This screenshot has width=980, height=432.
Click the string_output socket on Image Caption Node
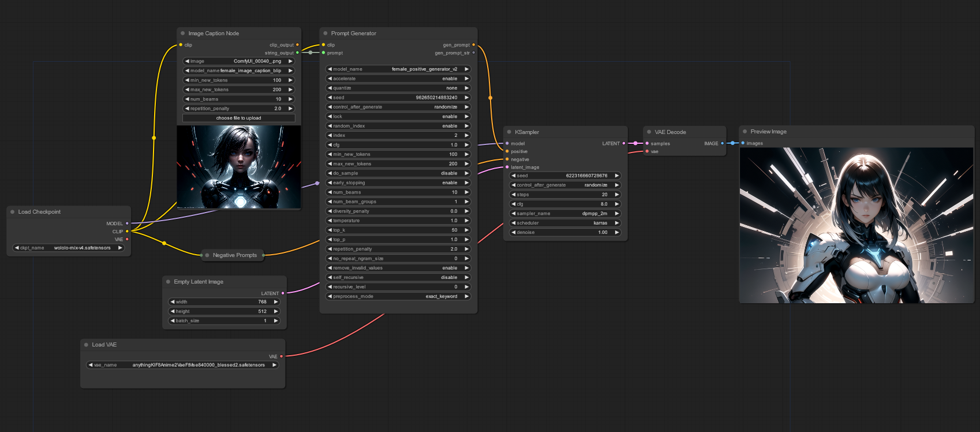tap(297, 53)
